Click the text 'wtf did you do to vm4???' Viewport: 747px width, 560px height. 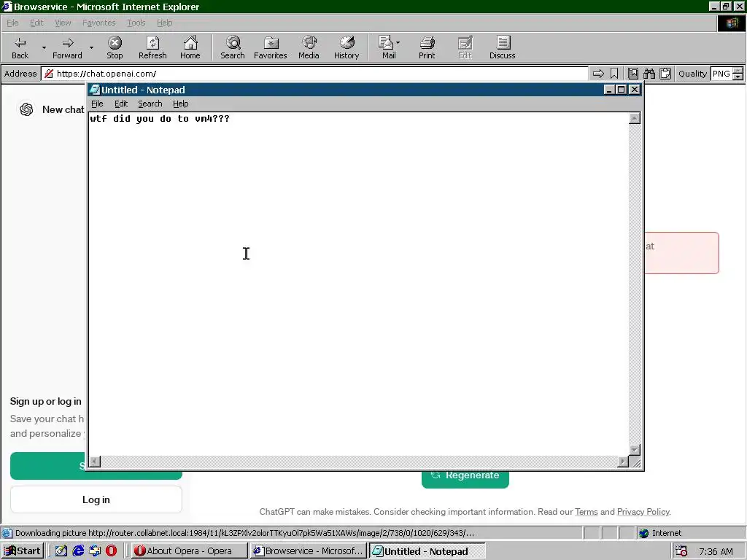[160, 119]
